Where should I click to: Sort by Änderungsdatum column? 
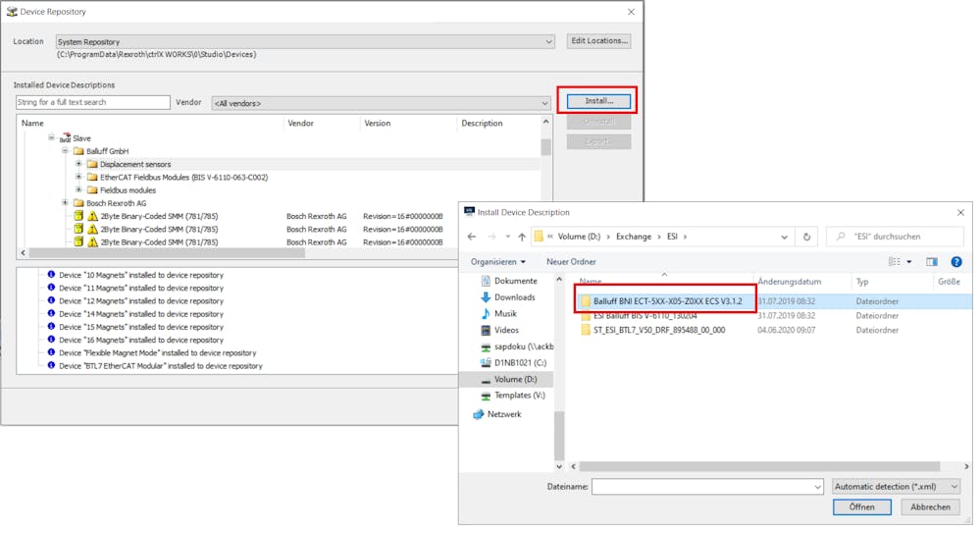(790, 282)
